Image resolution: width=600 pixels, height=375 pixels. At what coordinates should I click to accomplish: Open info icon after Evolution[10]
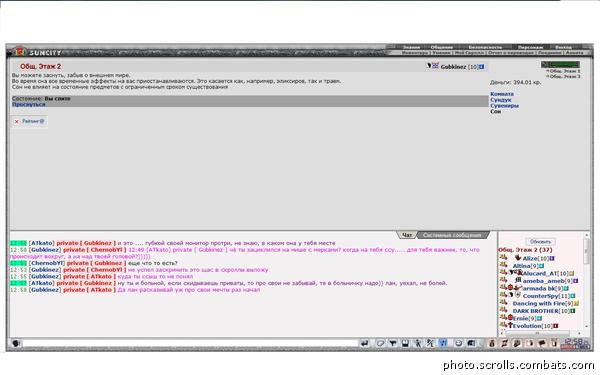(x=556, y=326)
